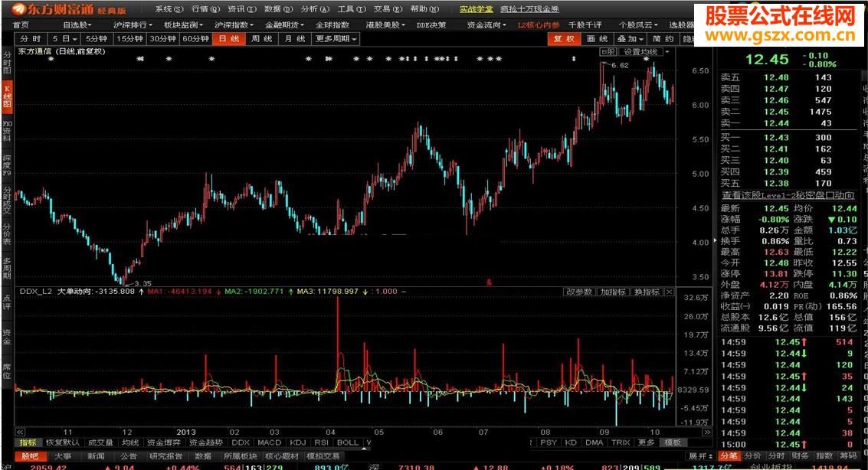868x470 pixels.
Task: Expand the 自选股 dropdown
Action: tap(77, 24)
